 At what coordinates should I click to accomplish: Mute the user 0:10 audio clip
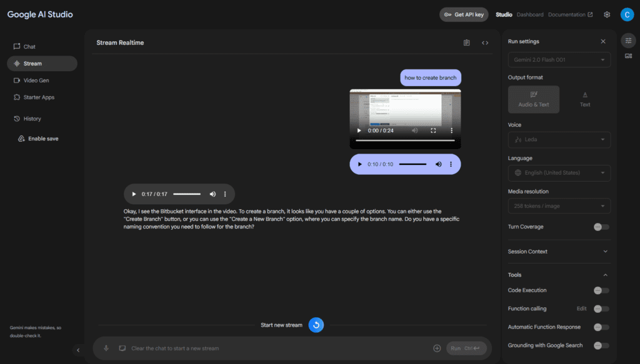(x=438, y=164)
